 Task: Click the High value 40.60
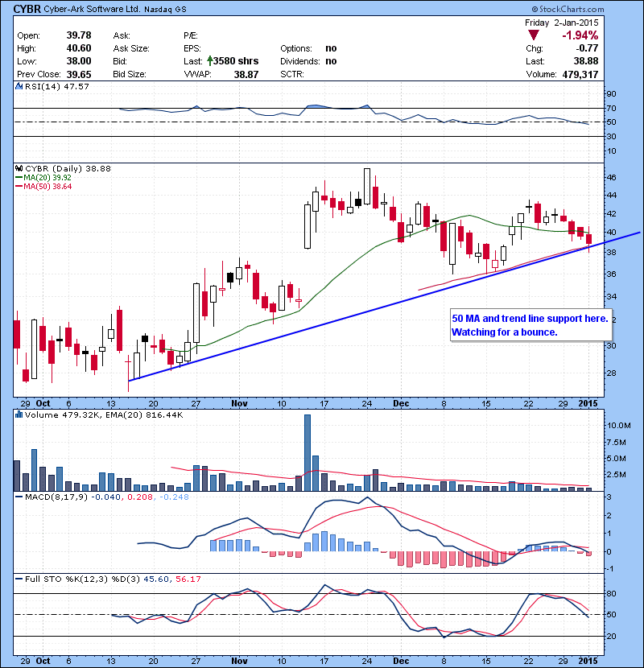79,48
